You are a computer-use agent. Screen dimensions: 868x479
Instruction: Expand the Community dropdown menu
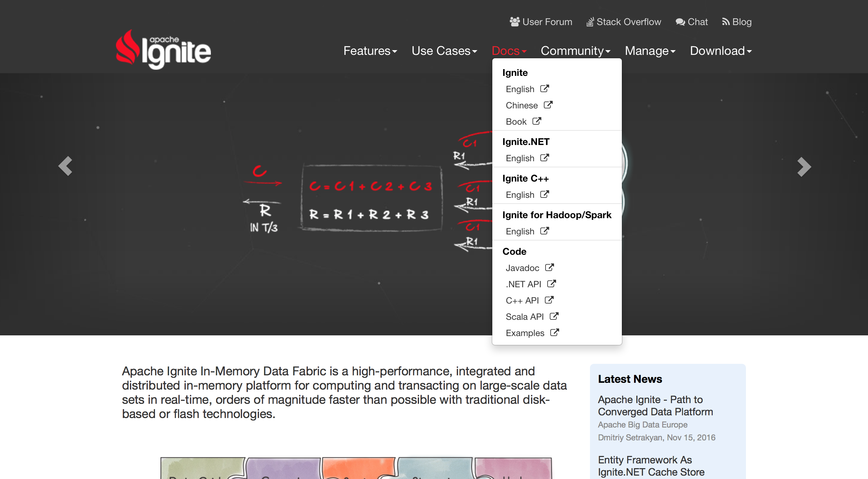point(575,51)
